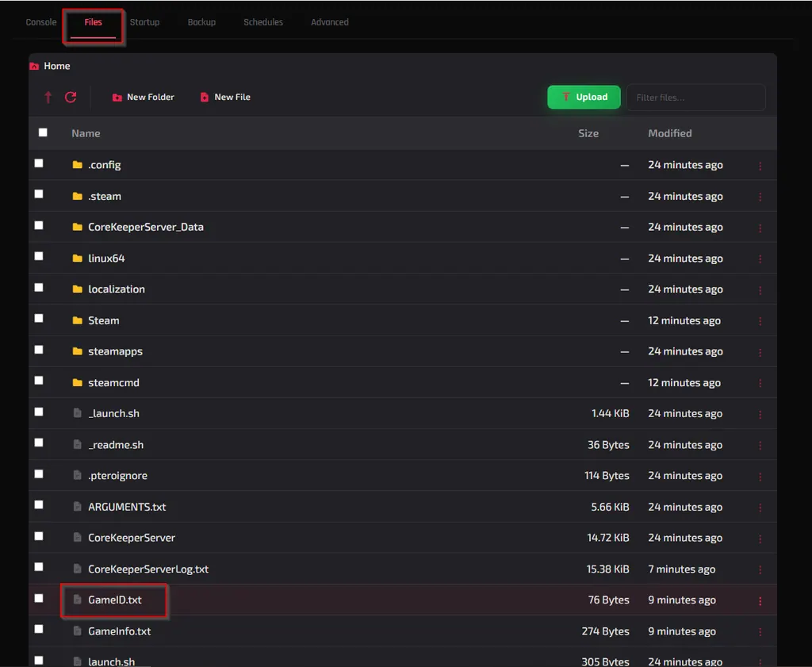Open the options menu for .config
This screenshot has height=667, width=812.
760,166
